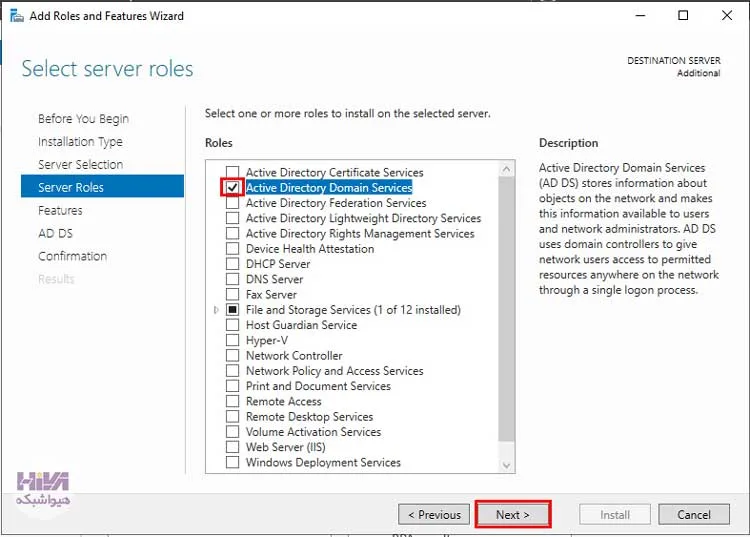
Task: Minimize the wizard window
Action: point(640,15)
